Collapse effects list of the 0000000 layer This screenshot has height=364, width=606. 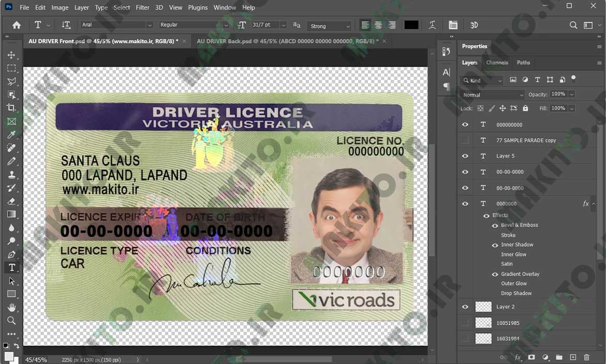(x=593, y=204)
